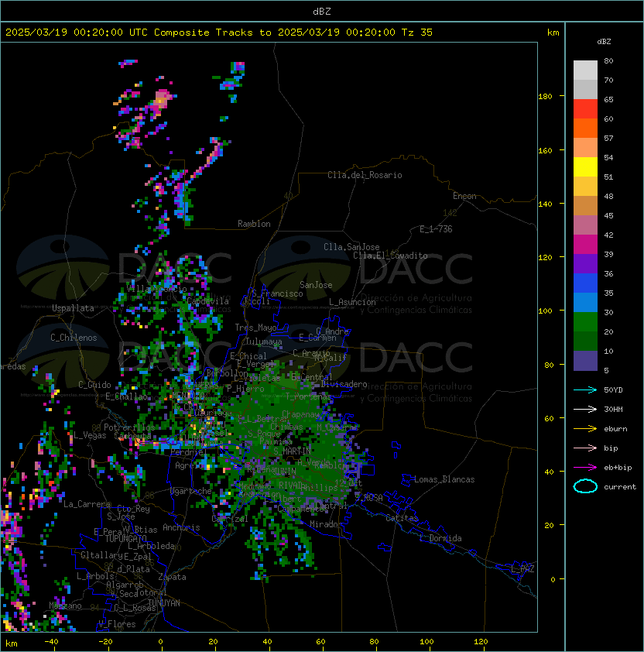Screen dimensions: 644x652
Task: Click the yellow eburn arrow in the legend
Action: pyautogui.click(x=585, y=429)
